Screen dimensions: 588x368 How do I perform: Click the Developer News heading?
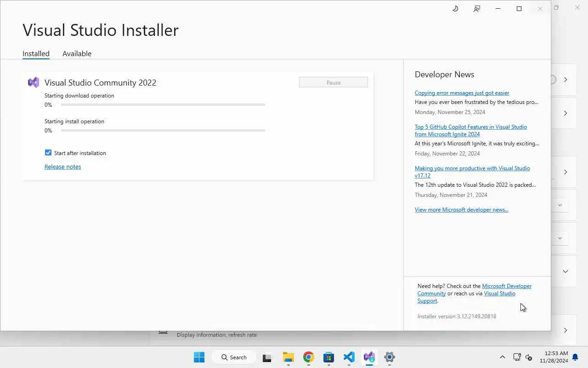coord(444,75)
